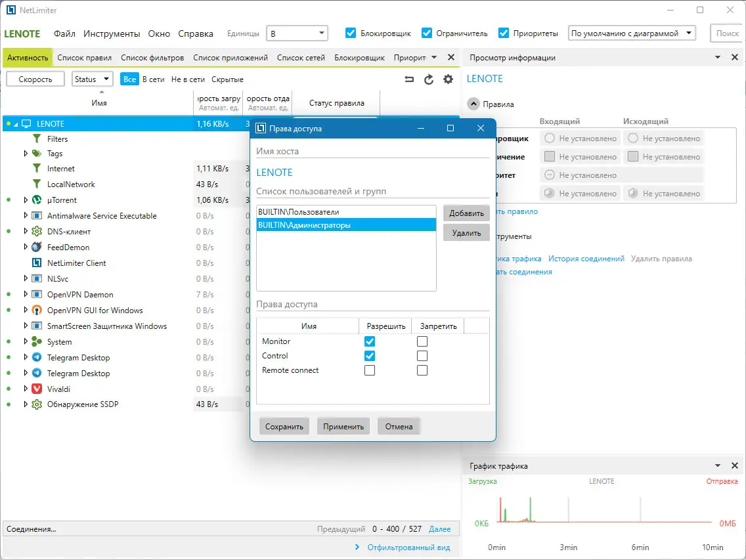
Task: Click the Далее pagination link
Action: point(439,528)
